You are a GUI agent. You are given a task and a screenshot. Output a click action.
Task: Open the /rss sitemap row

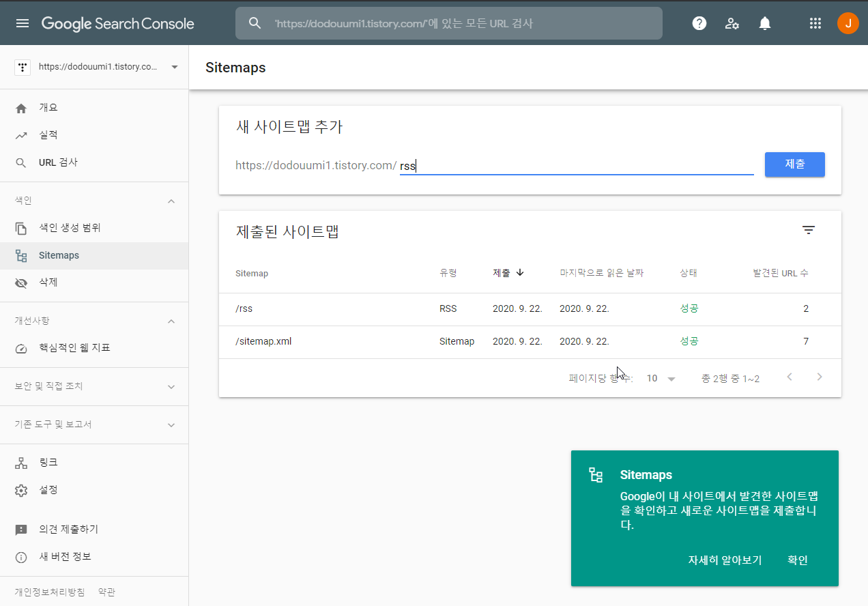[530, 308]
